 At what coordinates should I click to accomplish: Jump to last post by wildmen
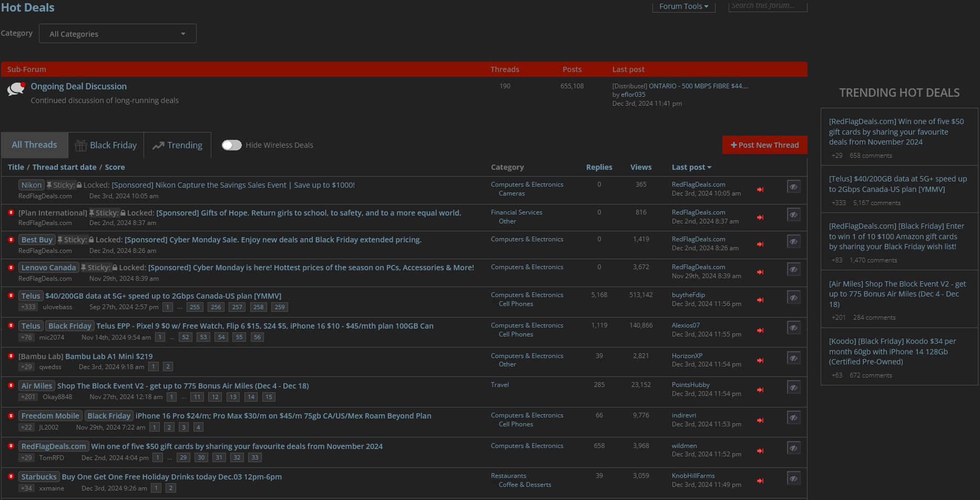click(x=760, y=451)
